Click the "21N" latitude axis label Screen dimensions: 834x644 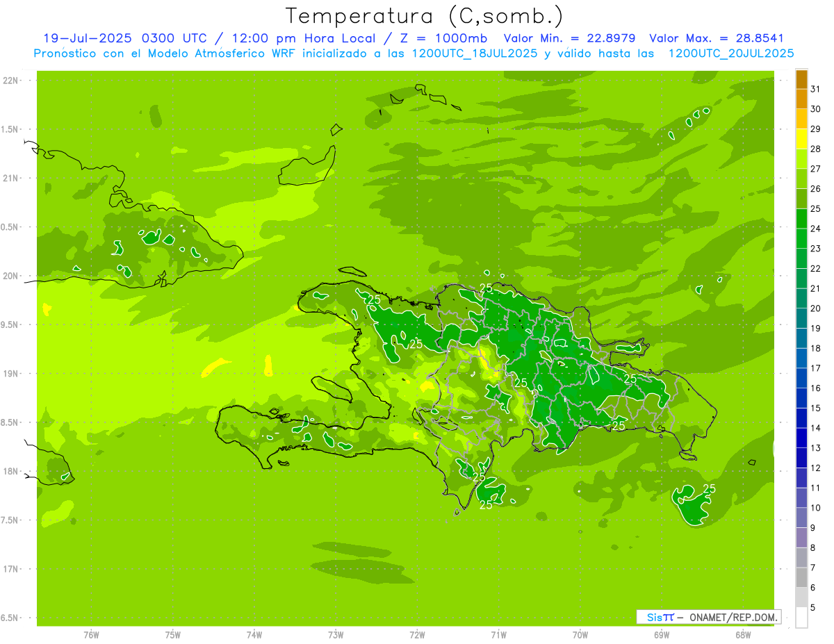pyautogui.click(x=11, y=178)
